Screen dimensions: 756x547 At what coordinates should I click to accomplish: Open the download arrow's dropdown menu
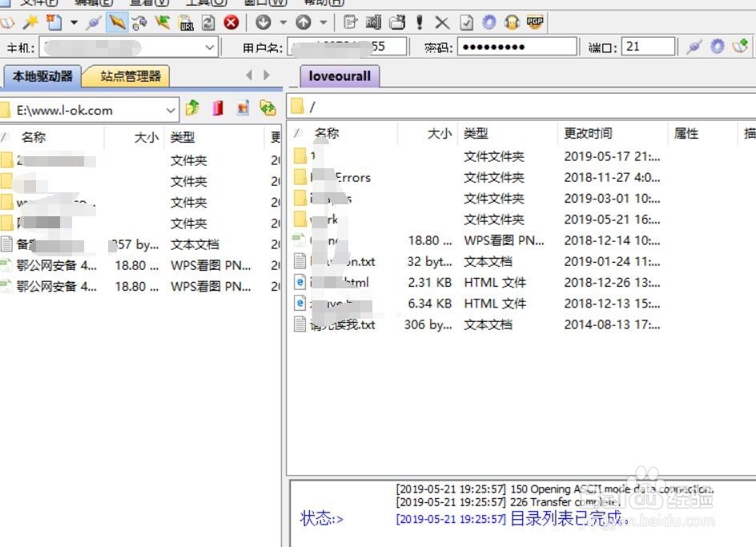click(282, 22)
